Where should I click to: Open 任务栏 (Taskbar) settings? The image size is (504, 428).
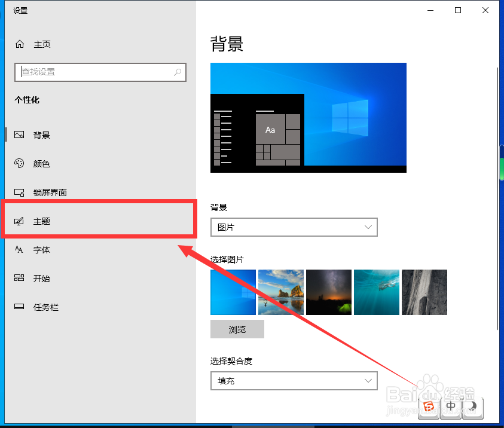[x=45, y=307]
